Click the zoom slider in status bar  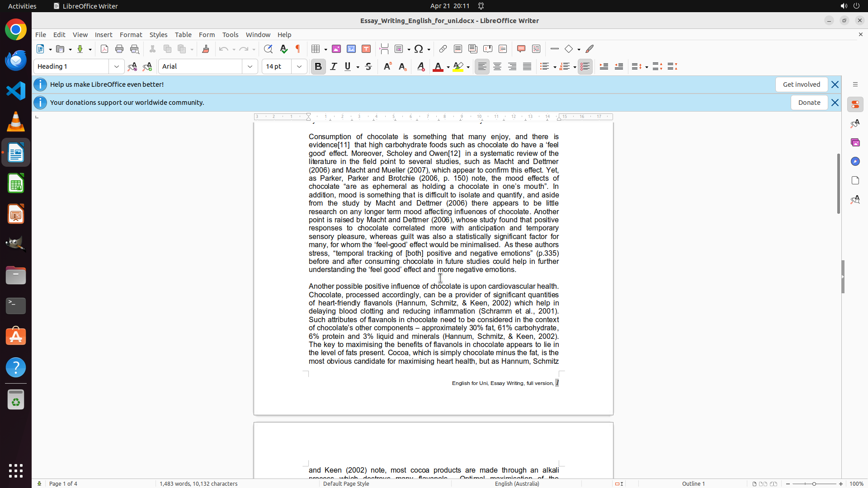[x=814, y=483]
